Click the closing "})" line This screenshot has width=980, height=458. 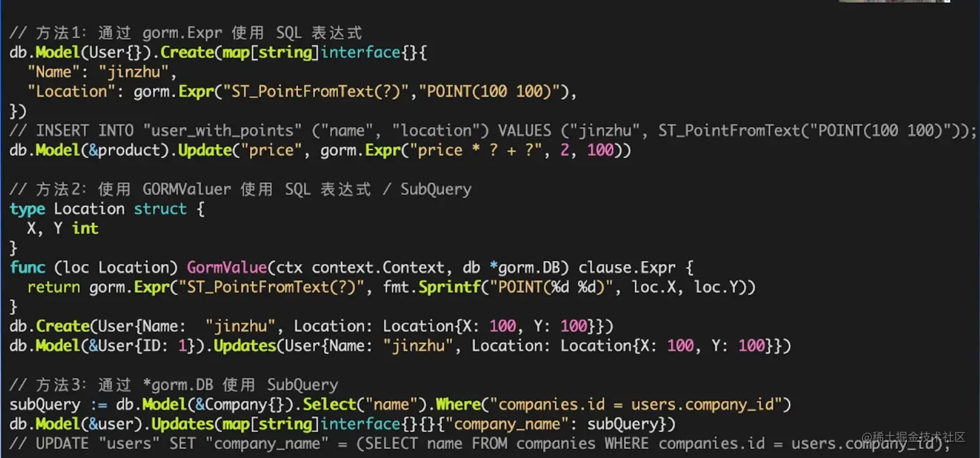pyautogui.click(x=18, y=111)
